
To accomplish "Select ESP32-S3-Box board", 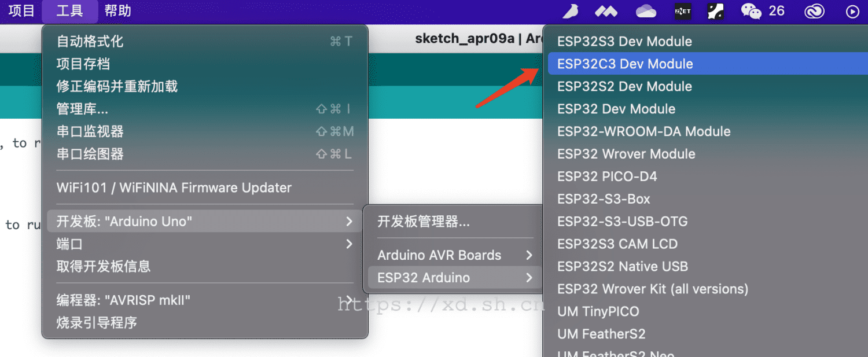I will (x=708, y=199).
